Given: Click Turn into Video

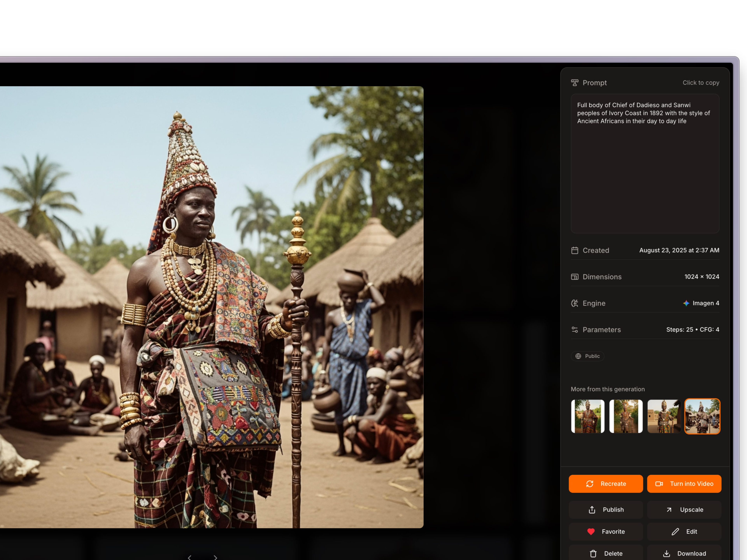Looking at the screenshot, I should click(684, 484).
